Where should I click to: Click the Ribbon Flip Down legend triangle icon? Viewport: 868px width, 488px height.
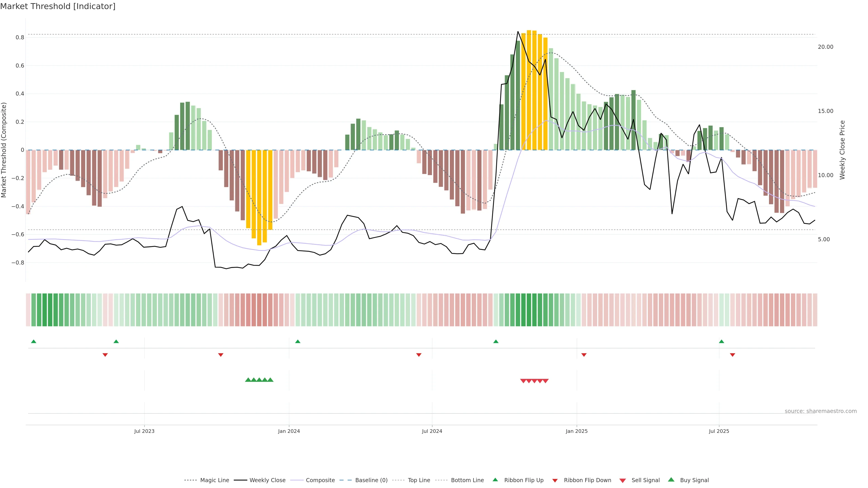click(555, 480)
